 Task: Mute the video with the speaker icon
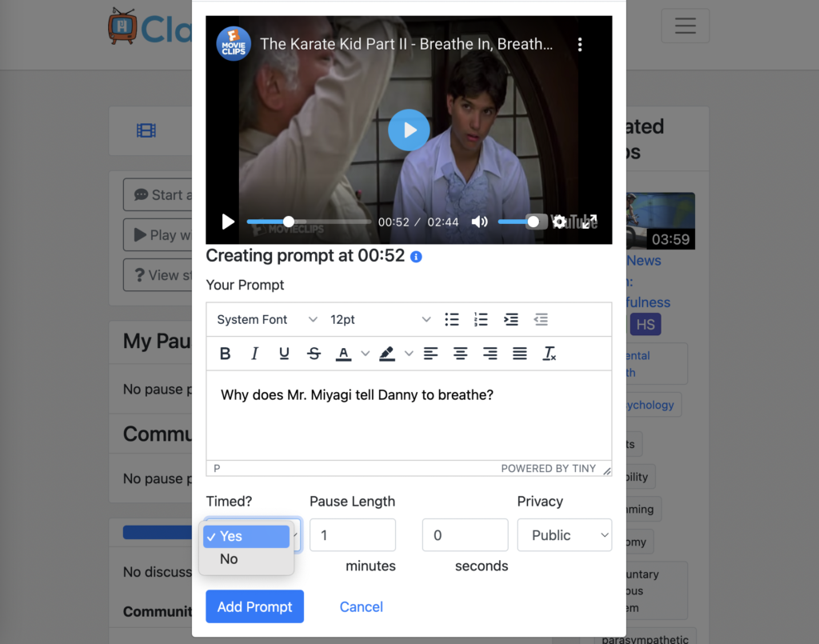479,222
